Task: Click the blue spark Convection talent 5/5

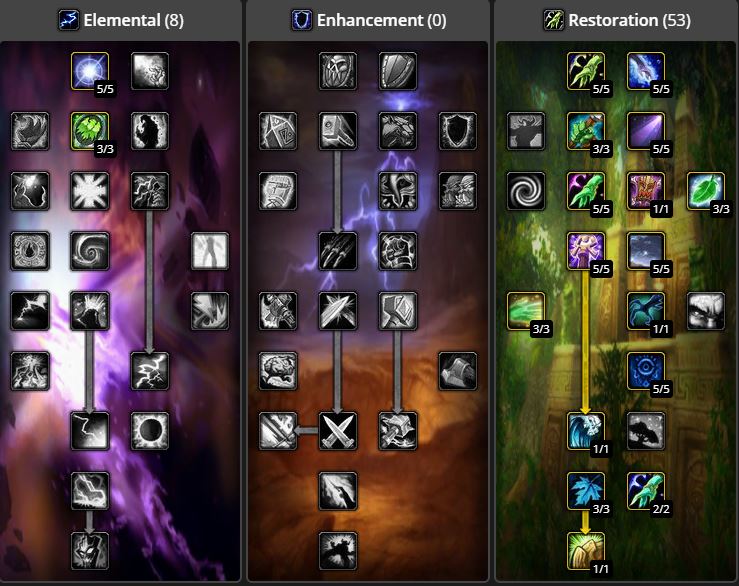Action: [90, 71]
